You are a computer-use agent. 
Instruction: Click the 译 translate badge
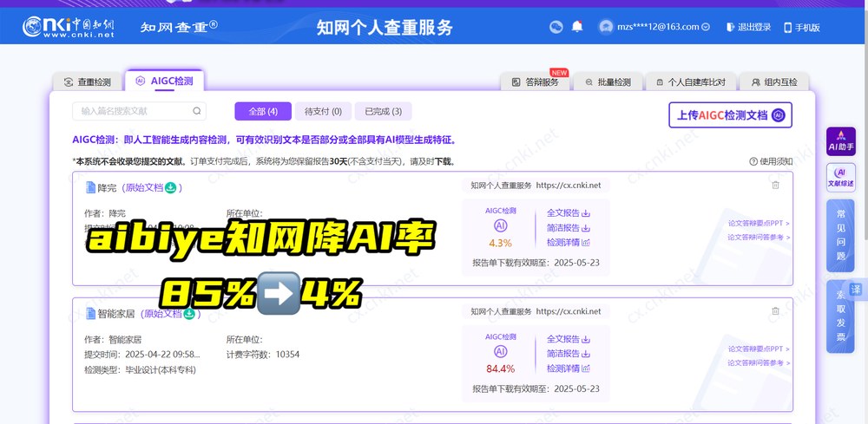tap(856, 289)
